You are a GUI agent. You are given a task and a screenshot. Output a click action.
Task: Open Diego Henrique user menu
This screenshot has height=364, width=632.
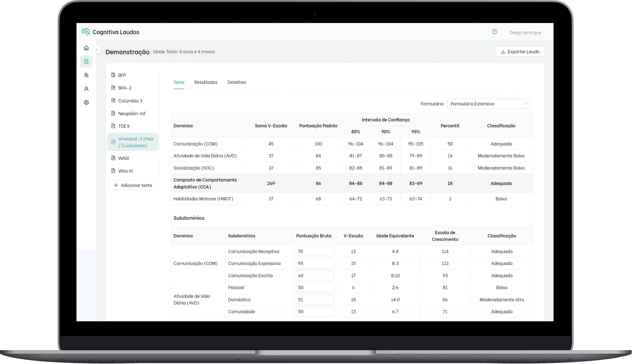(x=525, y=32)
